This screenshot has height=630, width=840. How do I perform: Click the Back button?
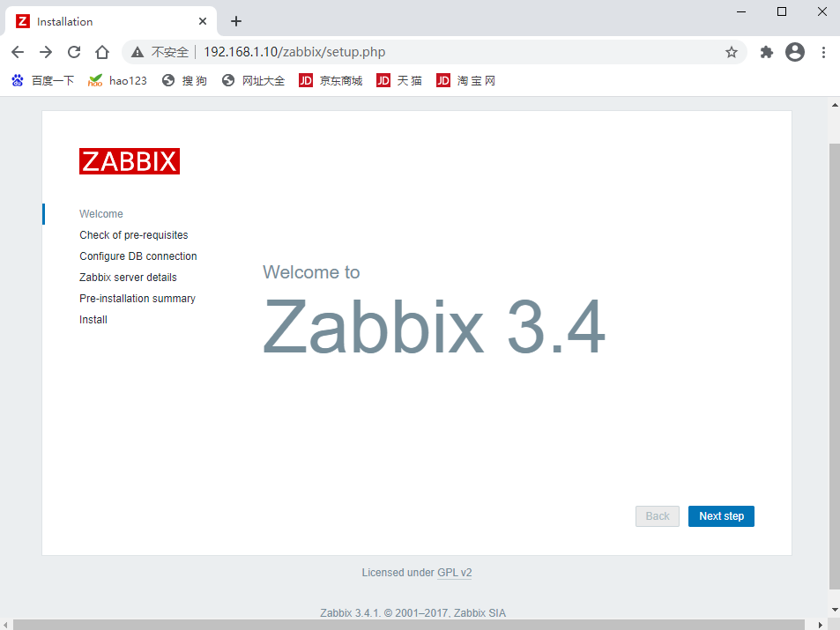[658, 516]
